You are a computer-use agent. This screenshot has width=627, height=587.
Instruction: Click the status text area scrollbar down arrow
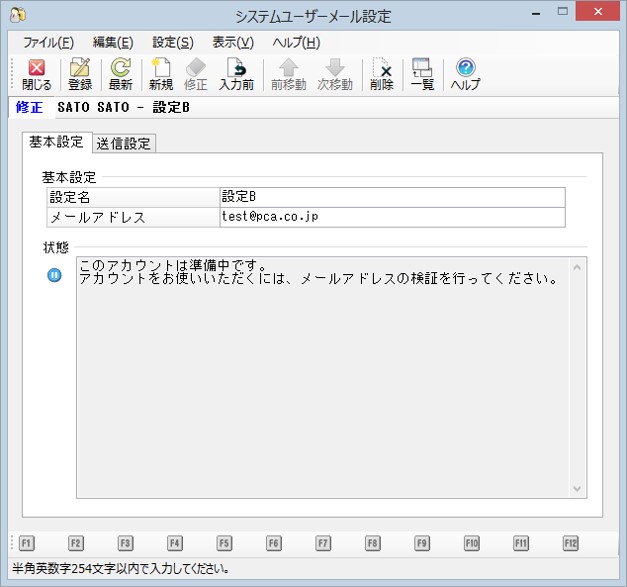(x=576, y=488)
